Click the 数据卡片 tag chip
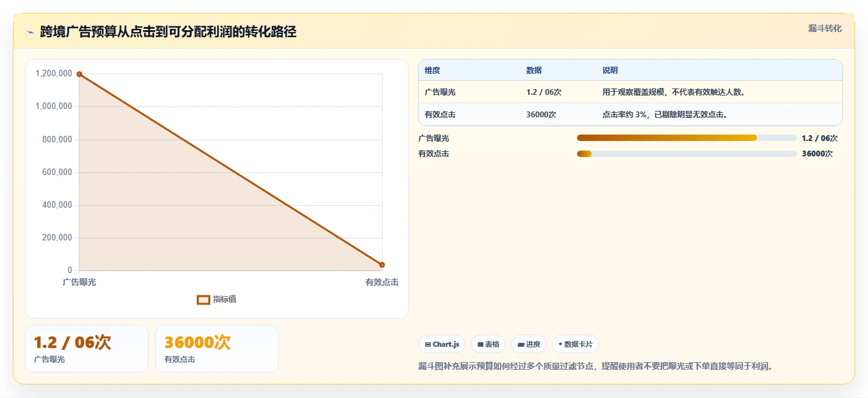 coord(576,344)
